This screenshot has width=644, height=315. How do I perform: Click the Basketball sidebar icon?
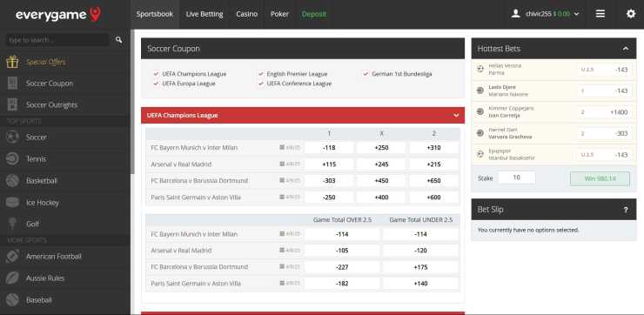point(12,181)
